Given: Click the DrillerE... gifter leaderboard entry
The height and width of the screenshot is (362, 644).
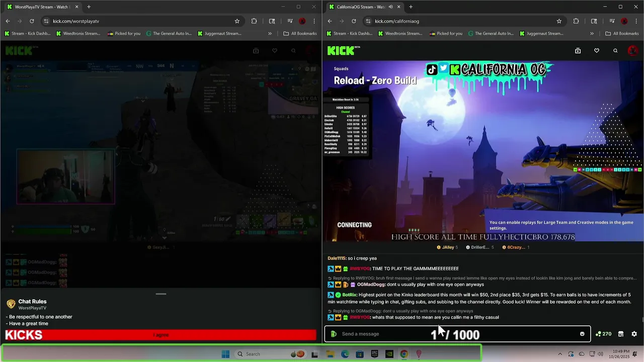Looking at the screenshot, I should 480,247.
